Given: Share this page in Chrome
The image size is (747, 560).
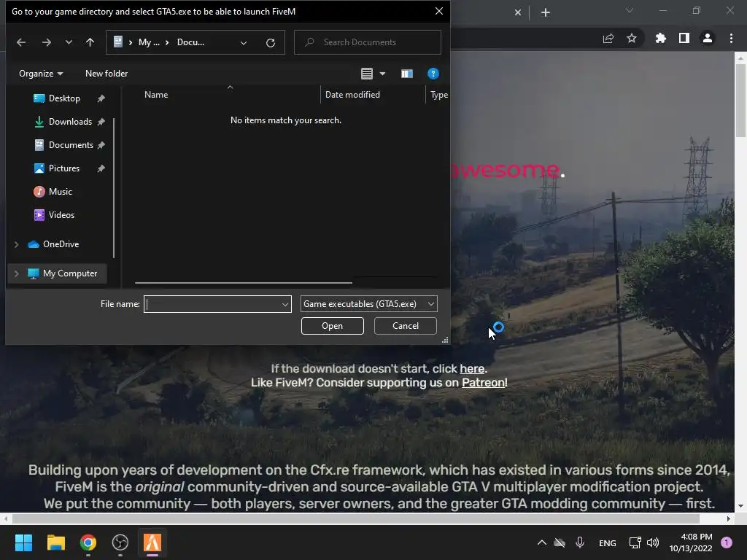Looking at the screenshot, I should 608,39.
